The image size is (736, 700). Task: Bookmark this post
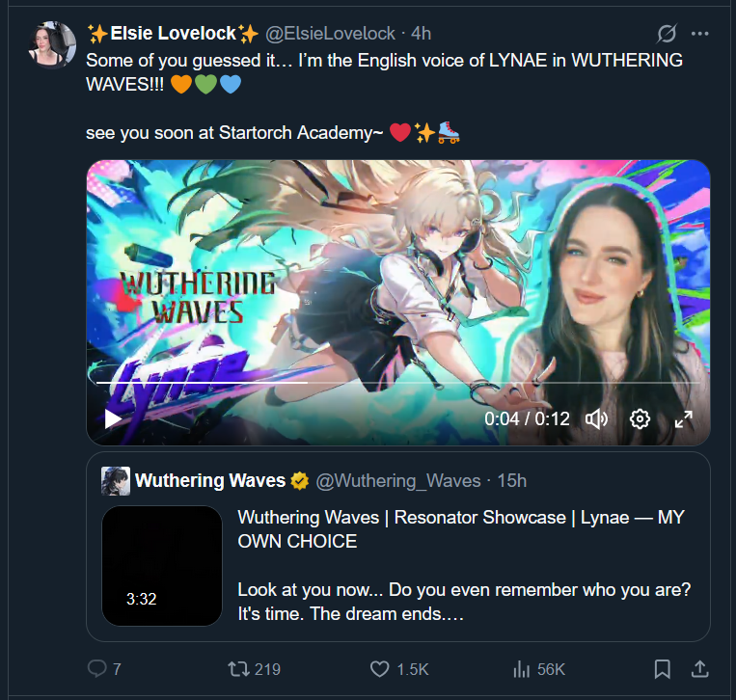[663, 668]
